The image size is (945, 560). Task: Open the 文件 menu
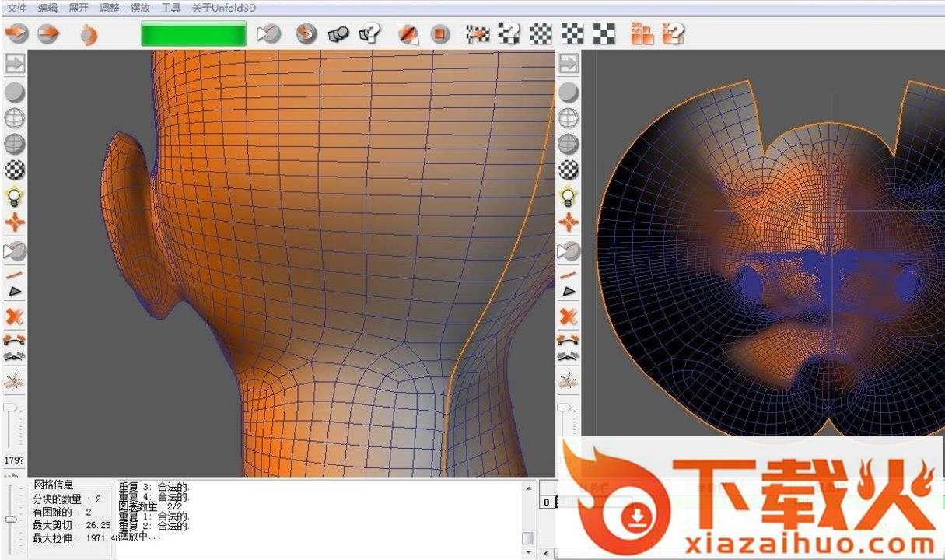(16, 8)
